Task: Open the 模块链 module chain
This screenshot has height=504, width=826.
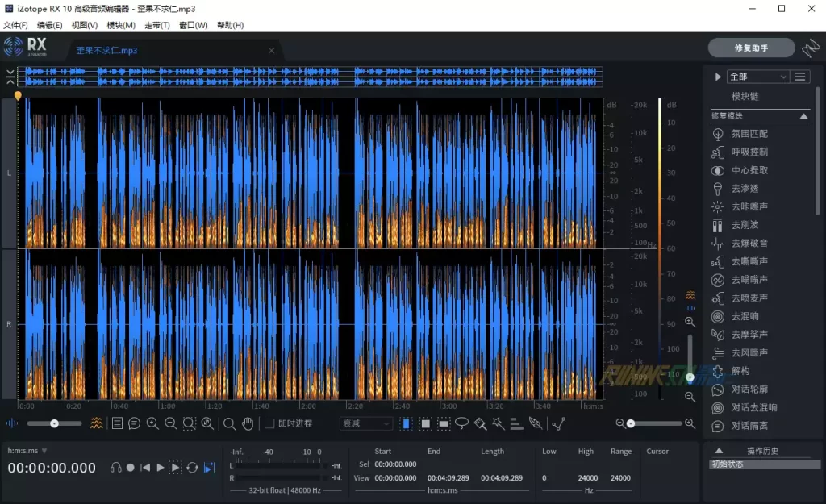Action: pos(745,96)
